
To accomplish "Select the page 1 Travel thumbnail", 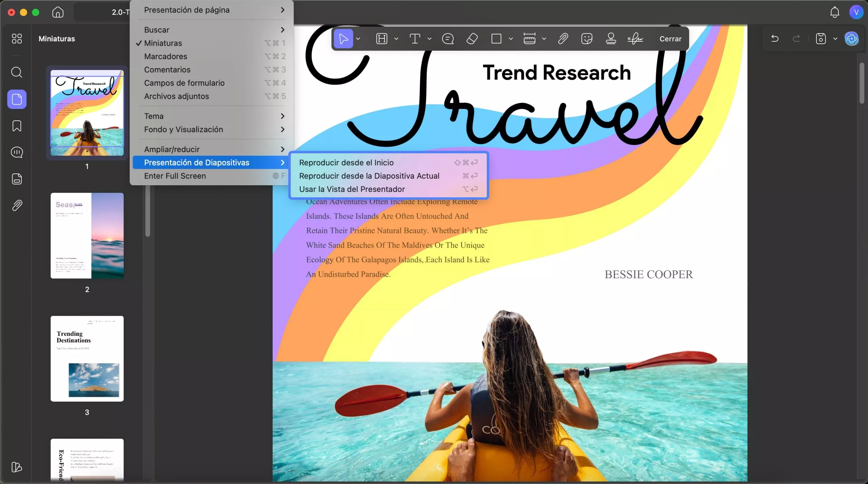I will pos(87,113).
